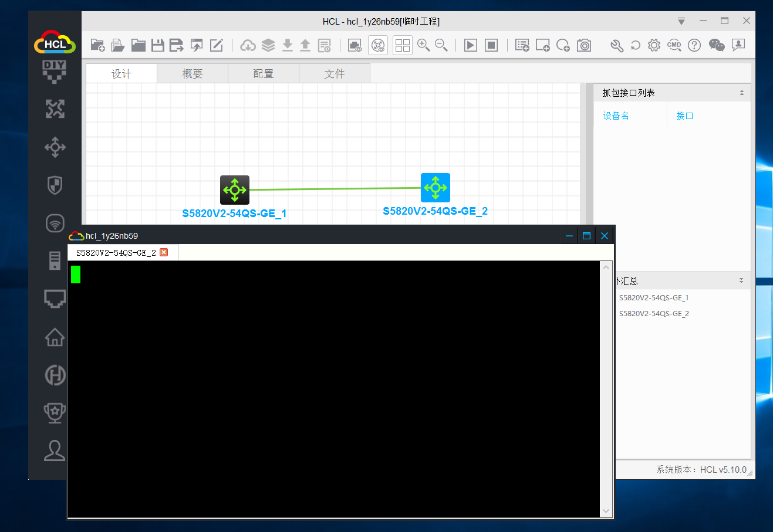773x532 pixels.
Task: Click the window with arrow export icon
Action: coord(197,45)
